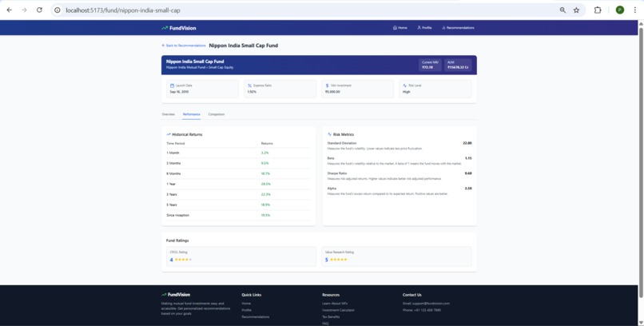Click the browser back arrow
The image size is (644, 326).
point(10,10)
